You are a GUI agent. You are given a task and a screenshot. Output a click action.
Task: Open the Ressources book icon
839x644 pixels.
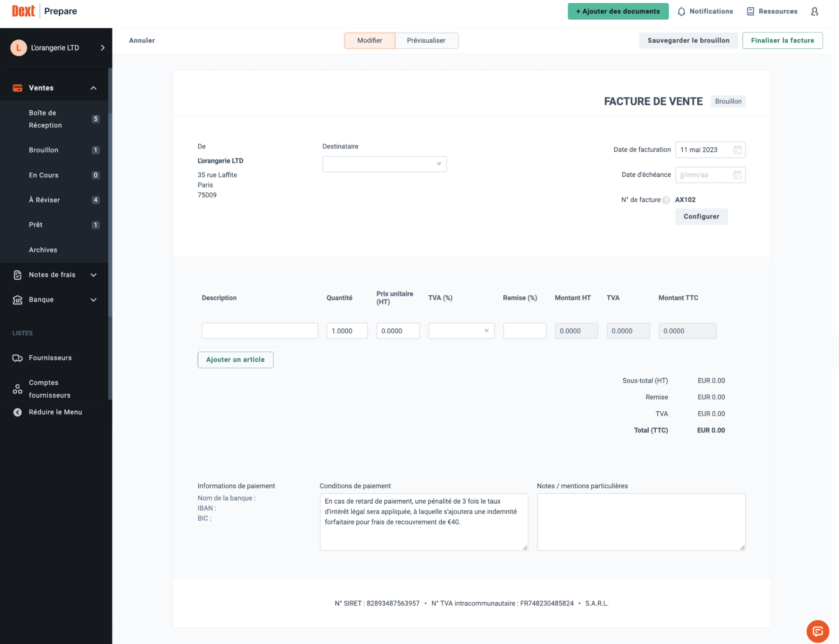coord(750,12)
